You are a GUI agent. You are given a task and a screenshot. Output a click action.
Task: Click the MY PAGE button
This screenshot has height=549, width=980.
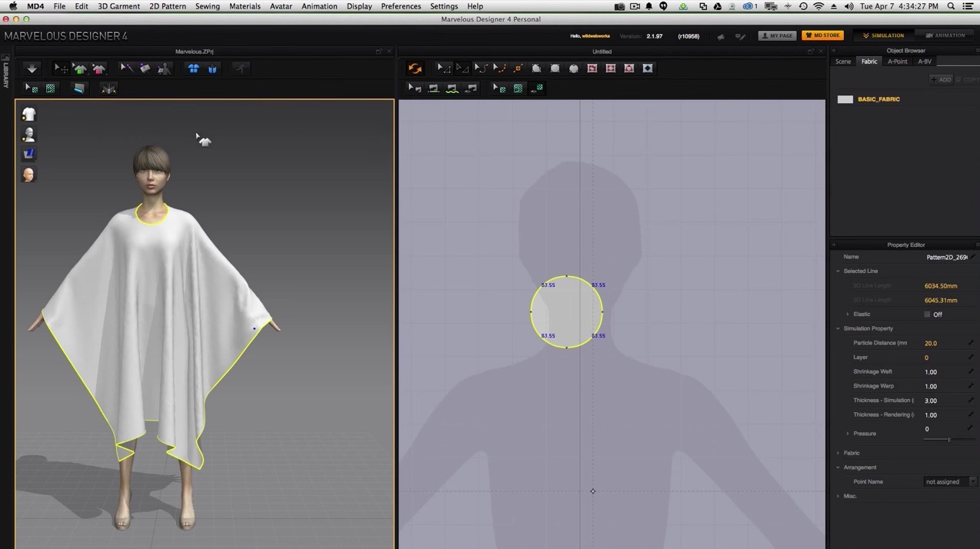pos(778,35)
